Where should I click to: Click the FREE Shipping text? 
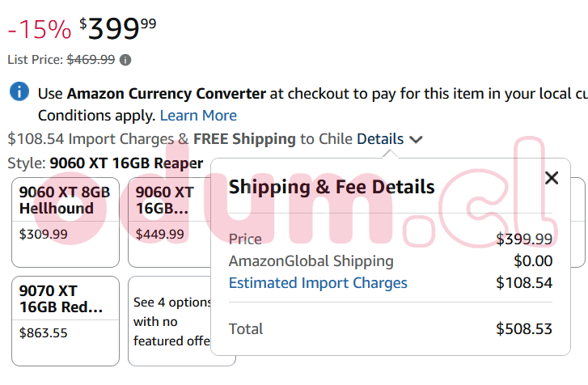(x=244, y=138)
